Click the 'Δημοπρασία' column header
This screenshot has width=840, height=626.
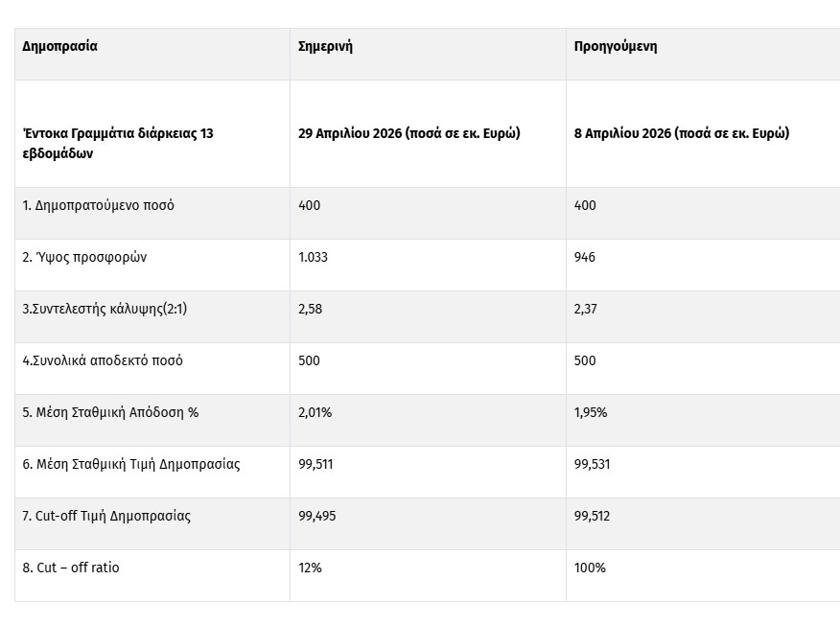pyautogui.click(x=59, y=46)
